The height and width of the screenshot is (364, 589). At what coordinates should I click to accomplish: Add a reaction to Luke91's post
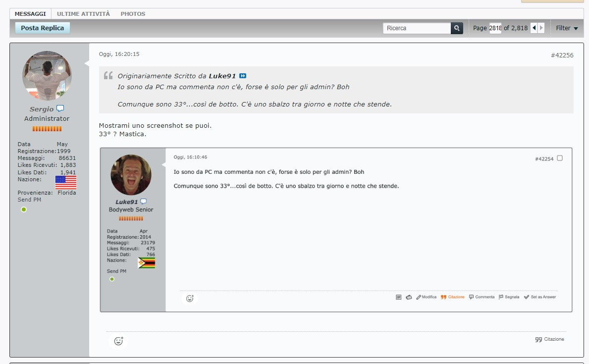coord(190,298)
